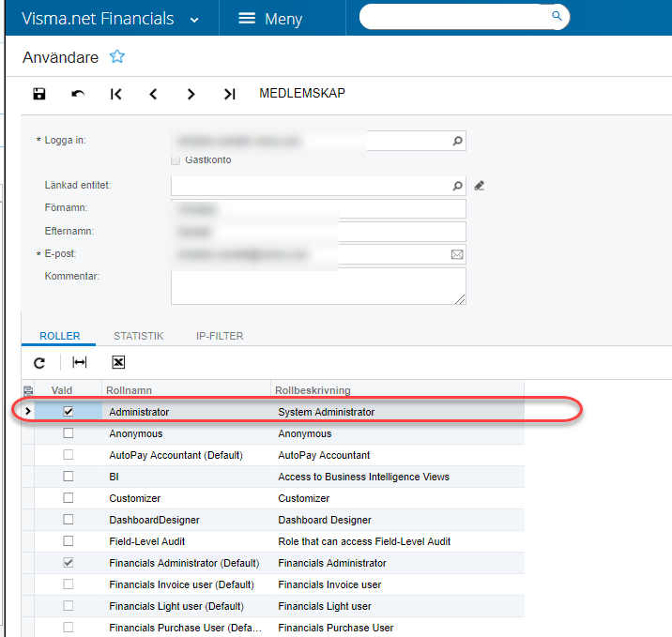Toggle the Gästkonto checkbox
Viewport: 672px width, 637px height.
click(176, 159)
